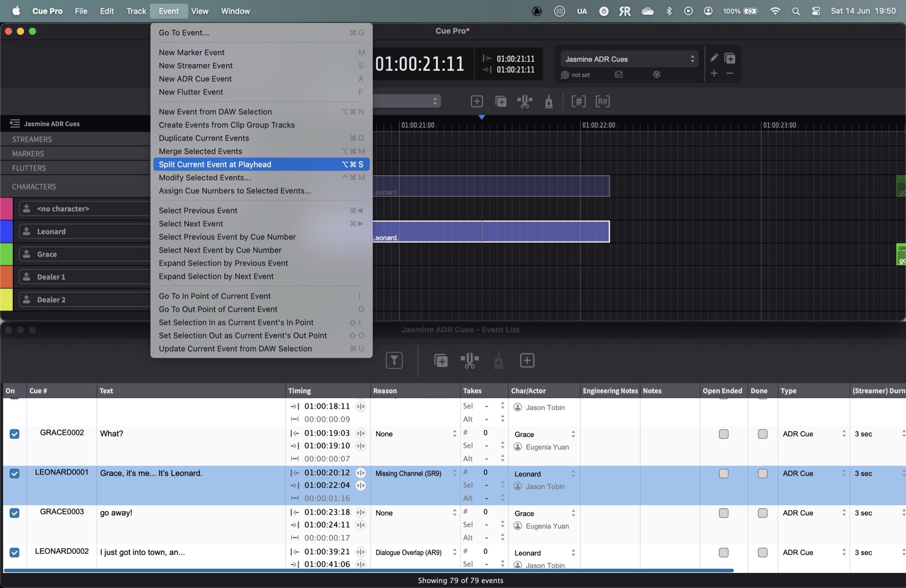Image resolution: width=906 pixels, height=588 pixels.
Task: Click the in-point capture icon for LEONARD0001 timing
Action: click(361, 473)
